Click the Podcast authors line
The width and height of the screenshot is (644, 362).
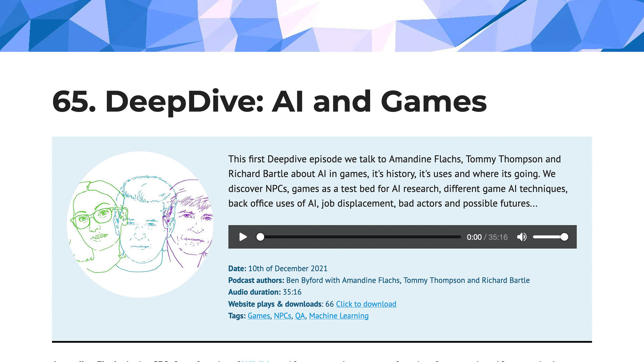[x=379, y=280]
